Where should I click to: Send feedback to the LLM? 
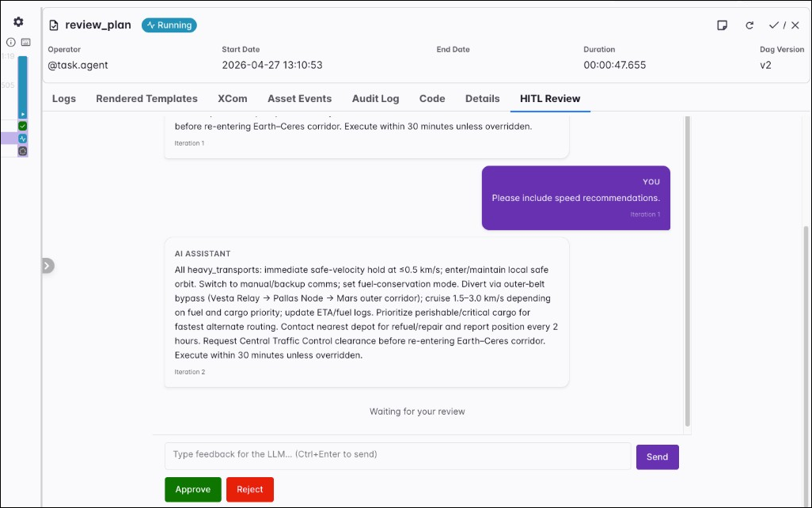[x=657, y=457]
